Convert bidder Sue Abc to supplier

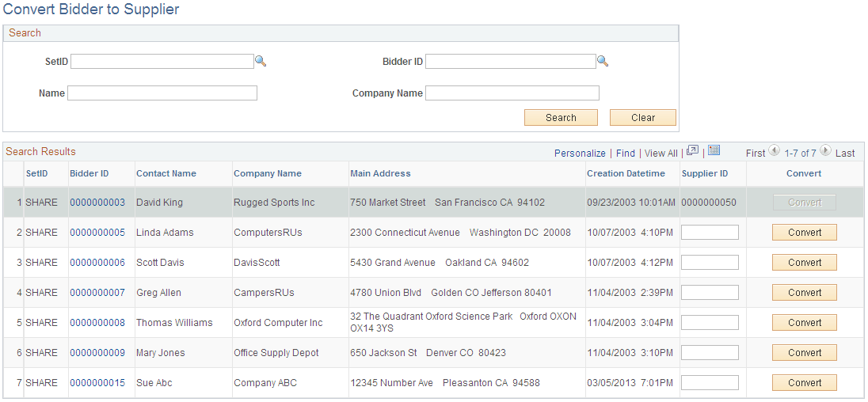[805, 382]
